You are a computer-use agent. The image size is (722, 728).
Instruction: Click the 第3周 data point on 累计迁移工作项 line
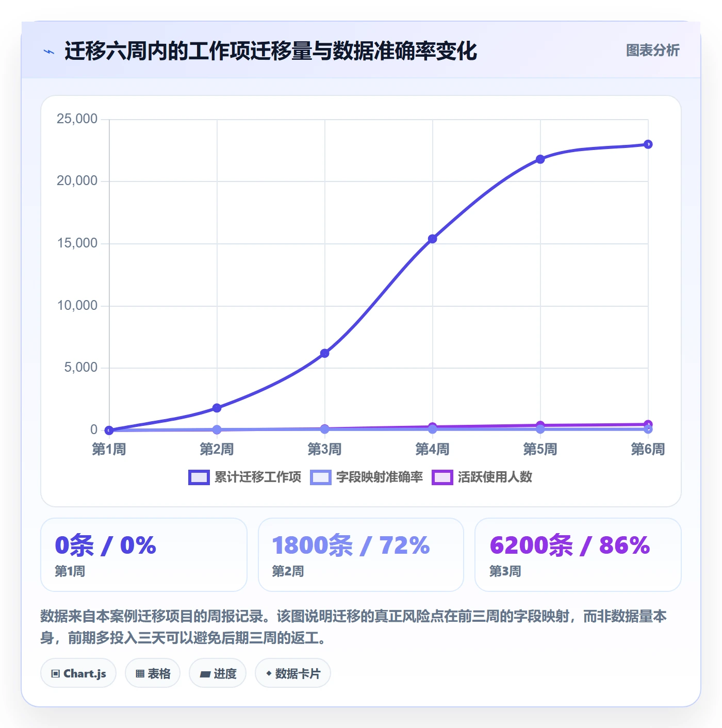(x=325, y=353)
